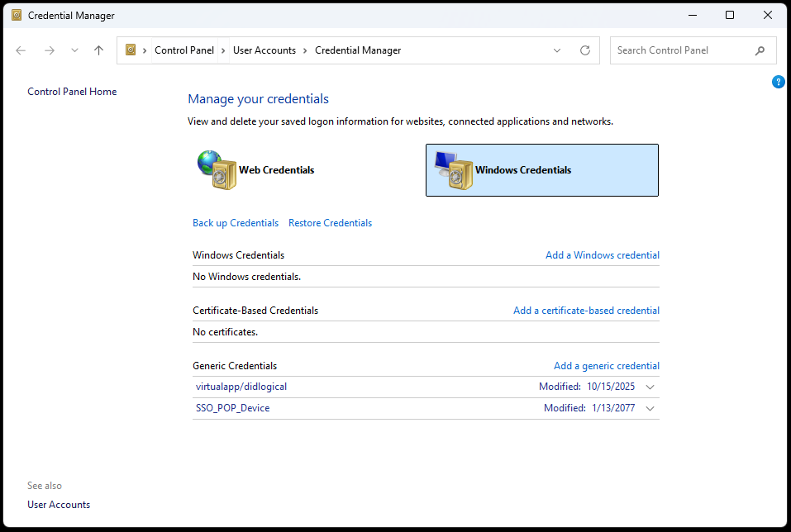Viewport: 791px width, 532px height.
Task: Open Control Panel Home in the sidebar
Action: [72, 92]
